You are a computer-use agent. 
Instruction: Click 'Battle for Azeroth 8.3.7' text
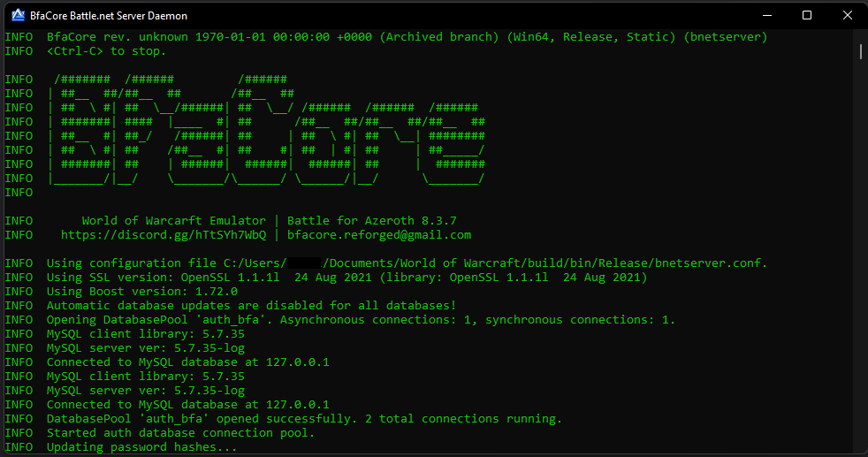(x=372, y=220)
